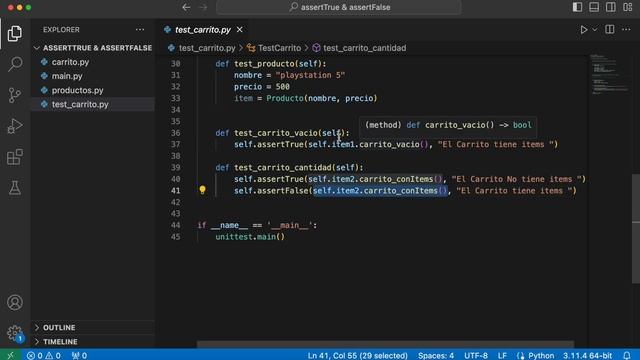
Task: Click the "playstation 5" string on line 31
Action: pyautogui.click(x=310, y=75)
